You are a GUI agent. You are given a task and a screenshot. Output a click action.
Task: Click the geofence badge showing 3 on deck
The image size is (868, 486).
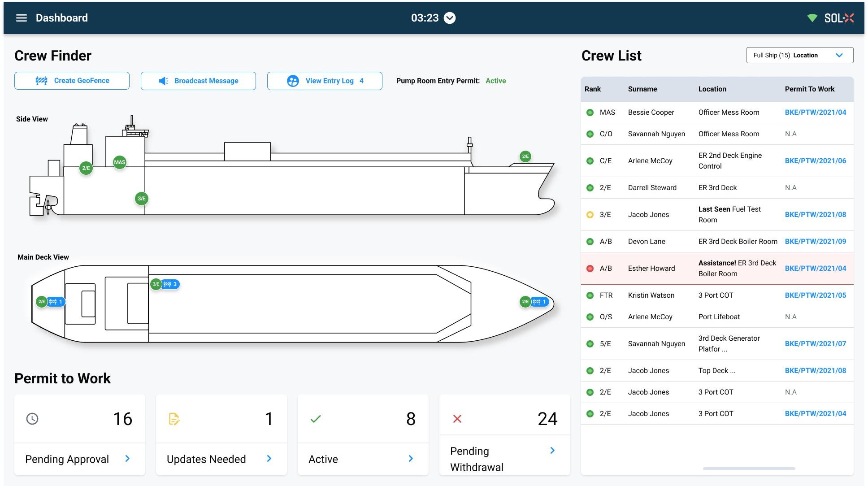(171, 284)
